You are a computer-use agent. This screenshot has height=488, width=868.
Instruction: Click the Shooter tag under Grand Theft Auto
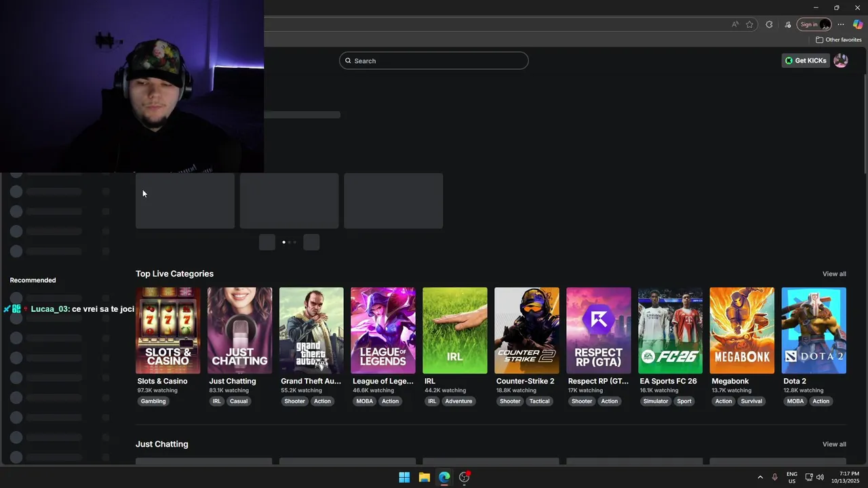pyautogui.click(x=295, y=401)
